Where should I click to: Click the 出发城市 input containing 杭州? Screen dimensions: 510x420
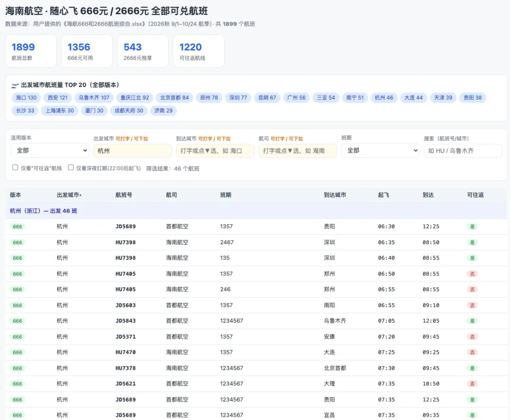point(132,151)
